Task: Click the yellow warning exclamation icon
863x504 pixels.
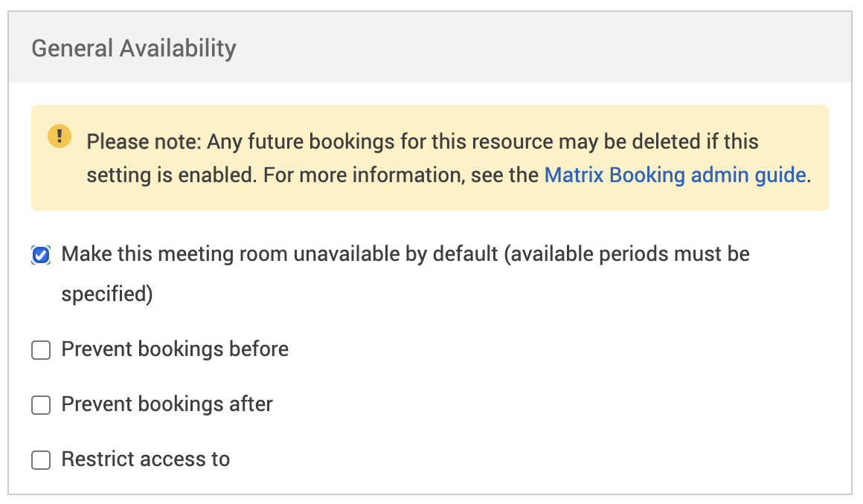Action: pos(60,137)
